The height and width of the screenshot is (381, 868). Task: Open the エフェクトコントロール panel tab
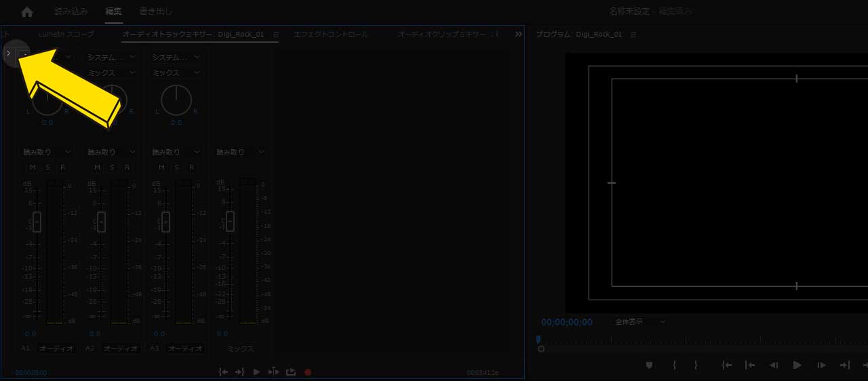pos(331,34)
